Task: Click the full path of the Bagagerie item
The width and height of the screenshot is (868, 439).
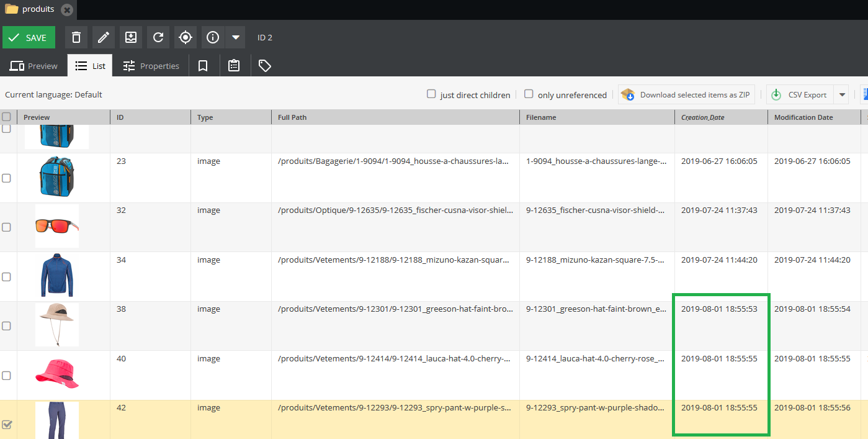Action: [x=394, y=161]
